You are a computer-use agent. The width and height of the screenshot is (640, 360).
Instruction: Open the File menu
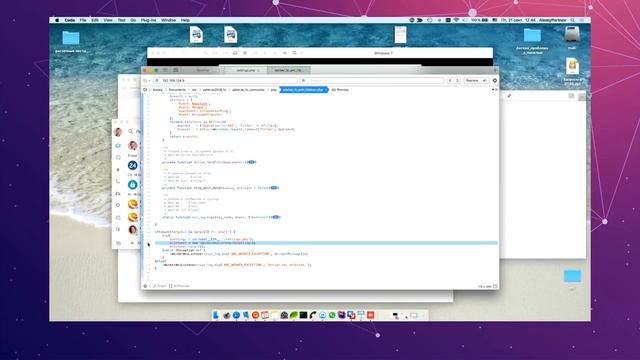click(x=83, y=20)
